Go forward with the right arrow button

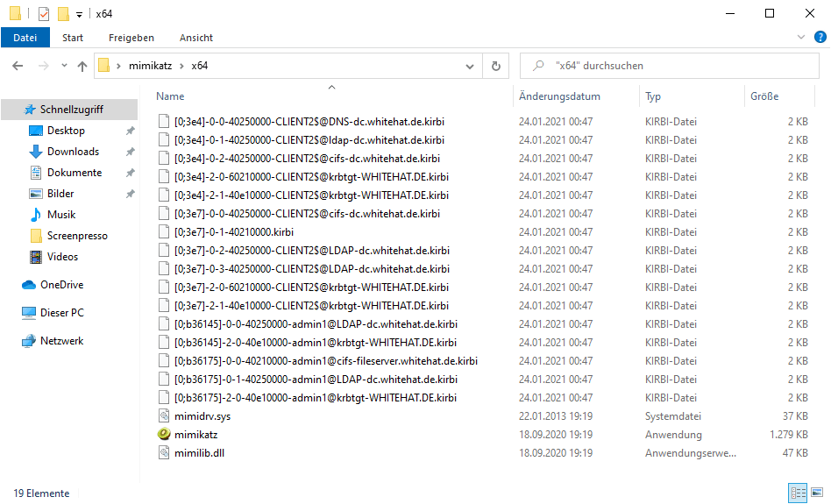[x=44, y=66]
